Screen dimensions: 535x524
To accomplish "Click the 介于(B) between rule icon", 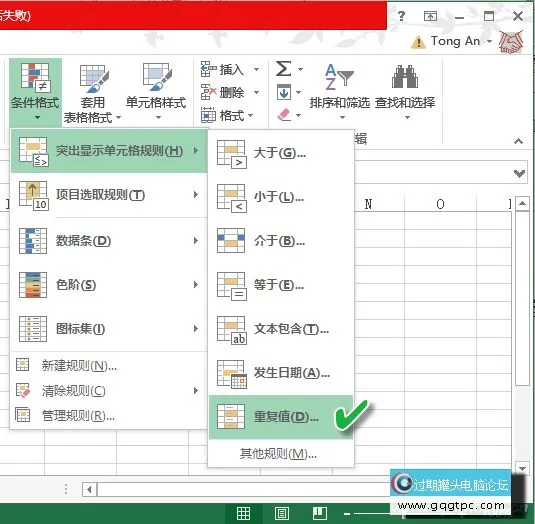I will [x=231, y=241].
